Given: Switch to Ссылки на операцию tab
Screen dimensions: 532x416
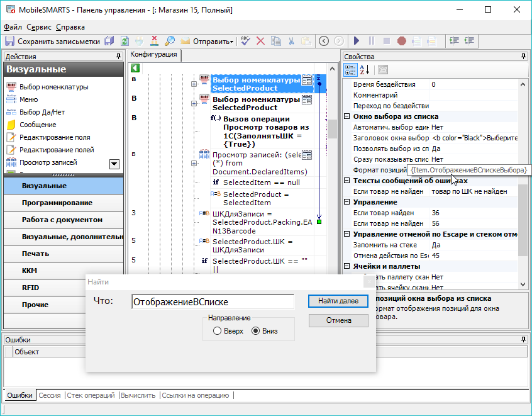Looking at the screenshot, I should click(x=196, y=395).
